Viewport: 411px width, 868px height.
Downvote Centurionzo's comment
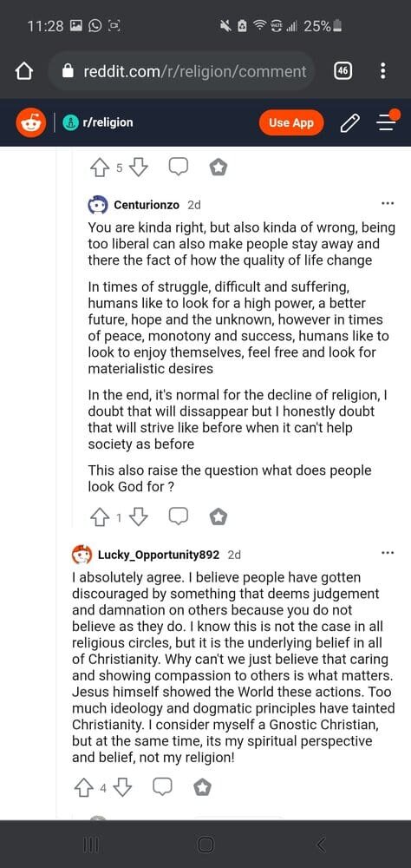click(x=138, y=517)
